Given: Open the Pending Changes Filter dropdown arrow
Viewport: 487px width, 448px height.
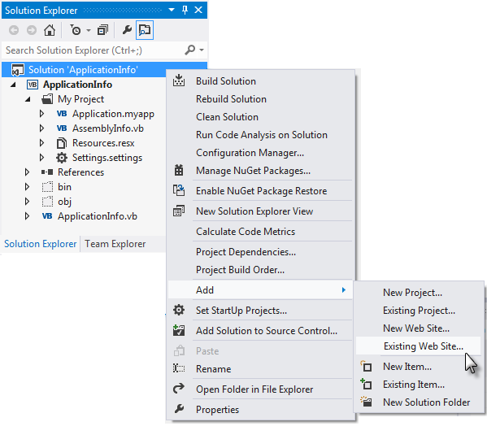Looking at the screenshot, I should [x=89, y=30].
